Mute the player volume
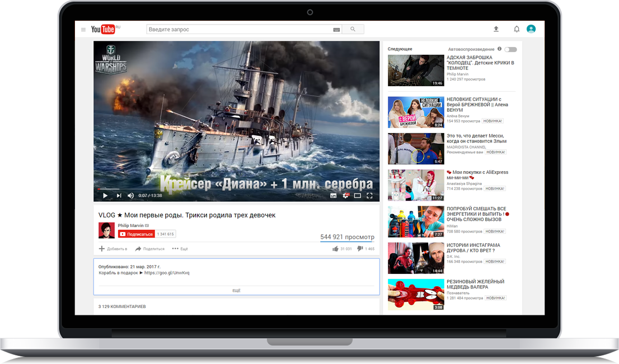Image resolution: width=619 pixels, height=364 pixels. click(x=130, y=195)
